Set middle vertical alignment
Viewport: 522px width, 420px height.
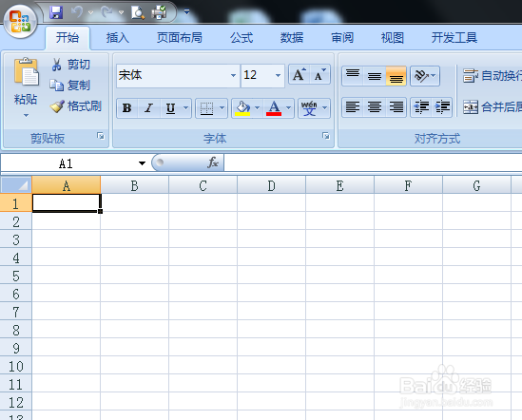(x=375, y=76)
